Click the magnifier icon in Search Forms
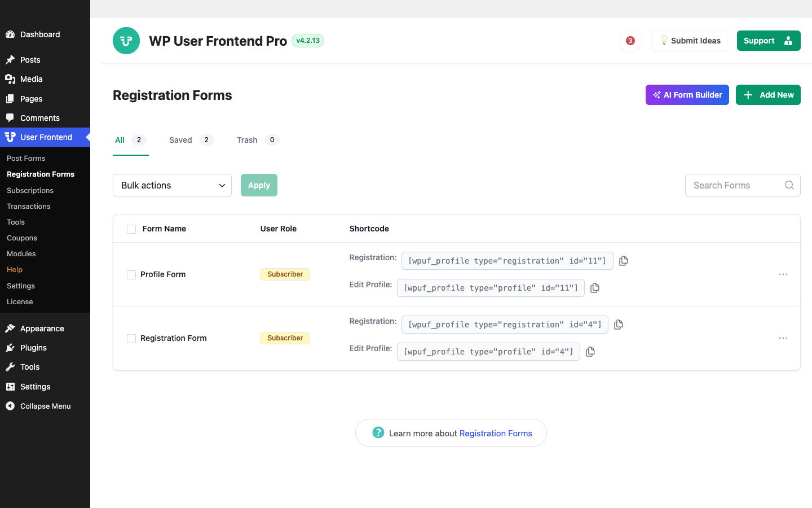 point(789,185)
